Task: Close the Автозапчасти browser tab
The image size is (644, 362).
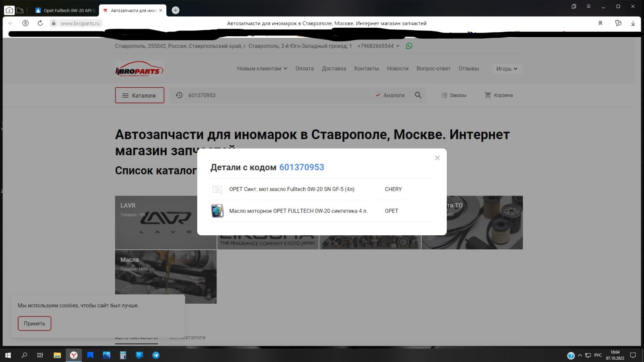Action: [161, 10]
